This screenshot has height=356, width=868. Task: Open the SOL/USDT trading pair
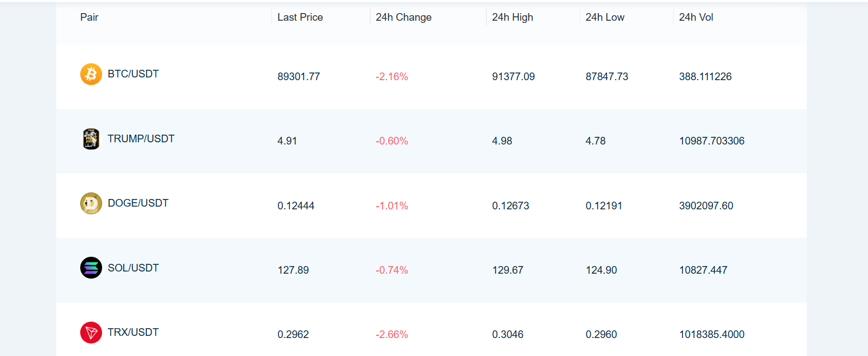pyautogui.click(x=133, y=268)
